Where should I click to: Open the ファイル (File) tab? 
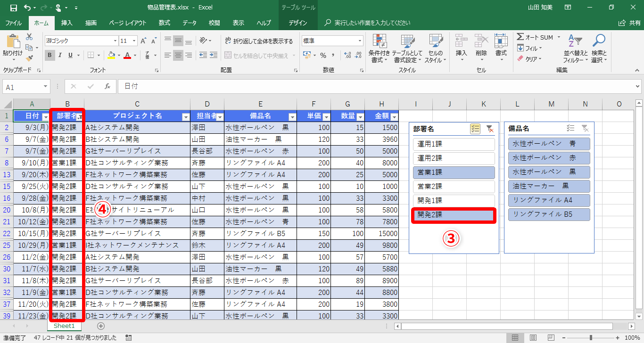click(13, 23)
